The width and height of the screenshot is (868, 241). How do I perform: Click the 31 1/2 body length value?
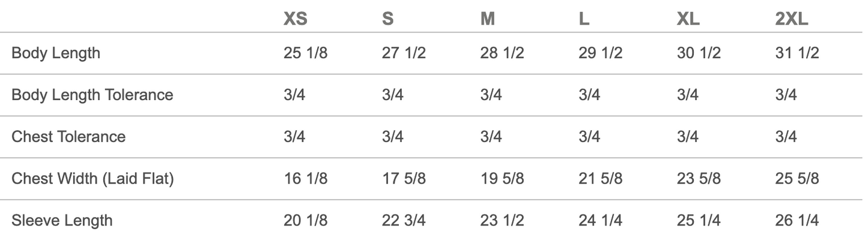click(797, 53)
